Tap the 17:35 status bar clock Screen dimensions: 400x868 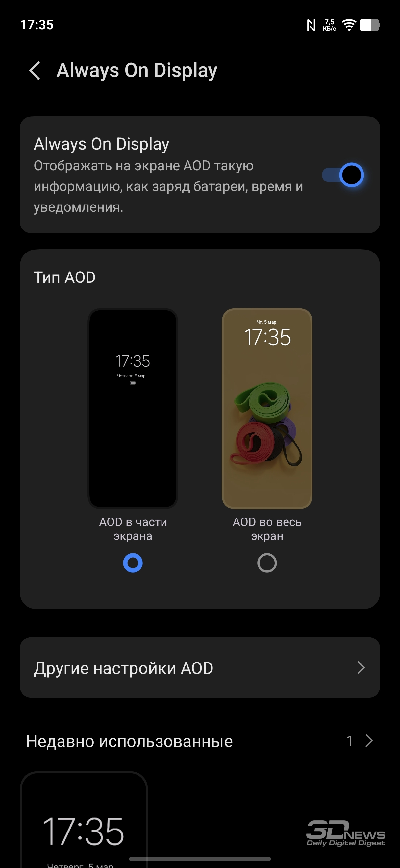tap(37, 25)
